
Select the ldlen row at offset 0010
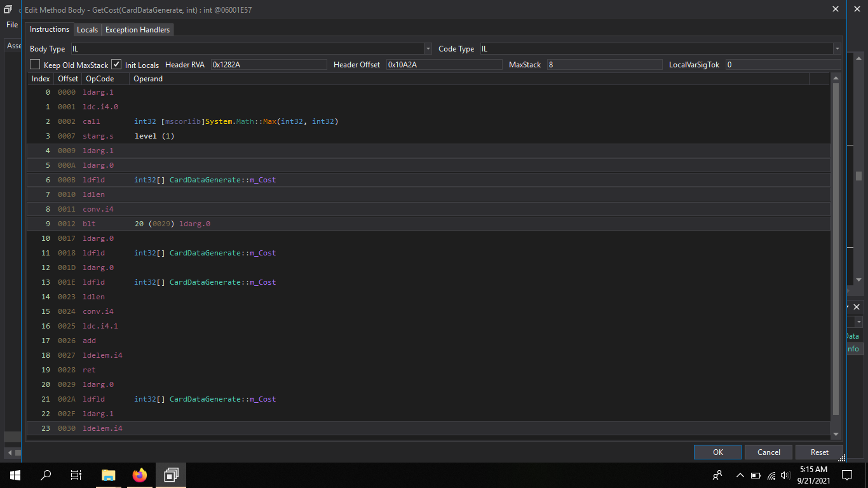click(428, 194)
